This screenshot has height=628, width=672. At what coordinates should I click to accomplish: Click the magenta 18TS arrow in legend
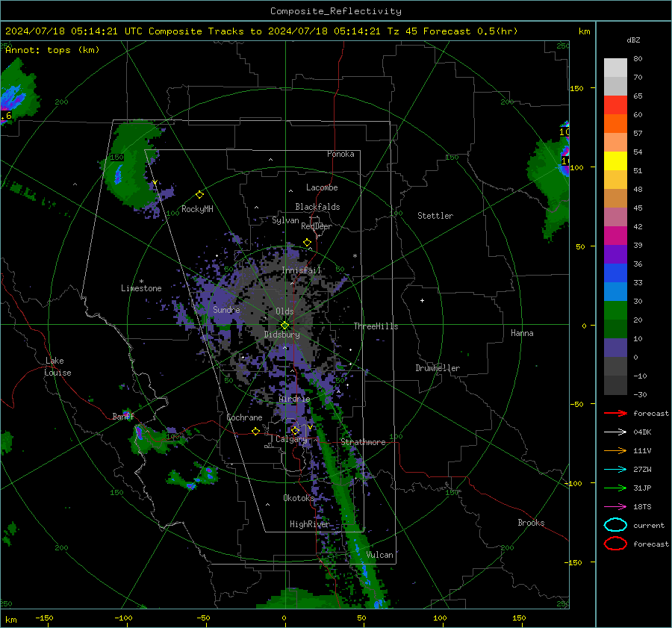coord(615,506)
